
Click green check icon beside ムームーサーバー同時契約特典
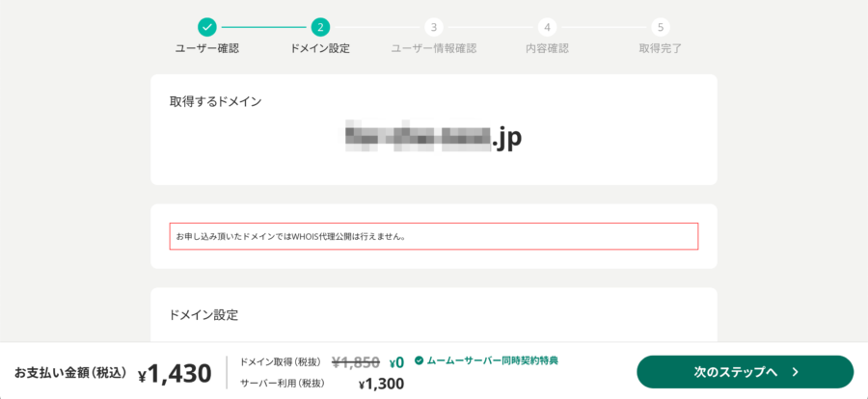pyautogui.click(x=419, y=360)
